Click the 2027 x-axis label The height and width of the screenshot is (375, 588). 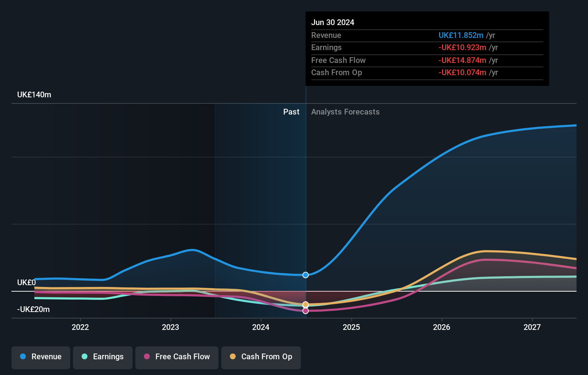coord(532,327)
